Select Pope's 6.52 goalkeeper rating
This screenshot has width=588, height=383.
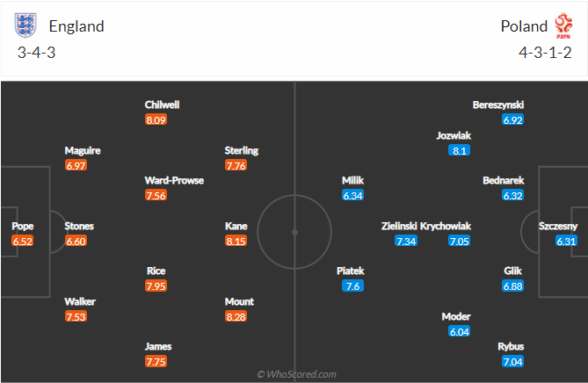[x=23, y=241]
